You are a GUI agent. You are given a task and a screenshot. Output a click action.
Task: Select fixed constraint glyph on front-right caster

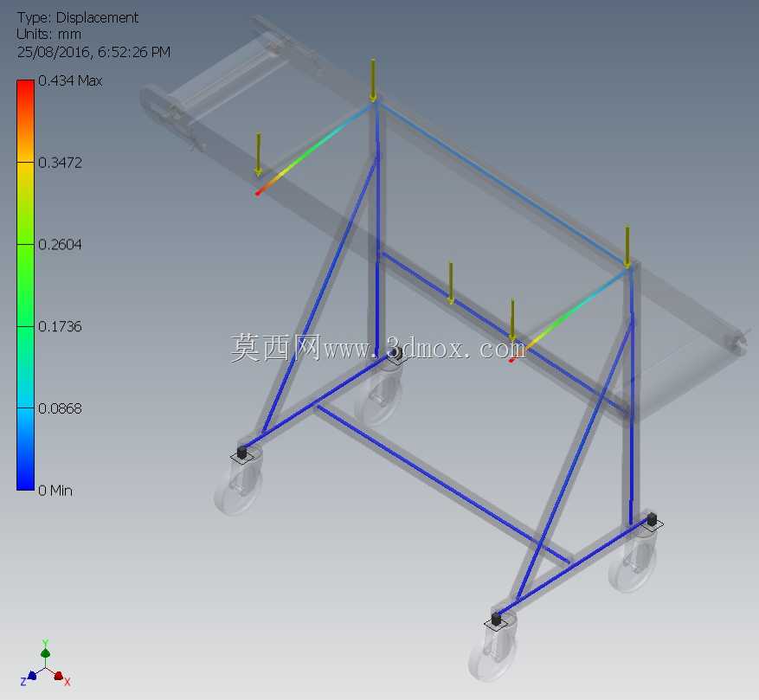[496, 620]
